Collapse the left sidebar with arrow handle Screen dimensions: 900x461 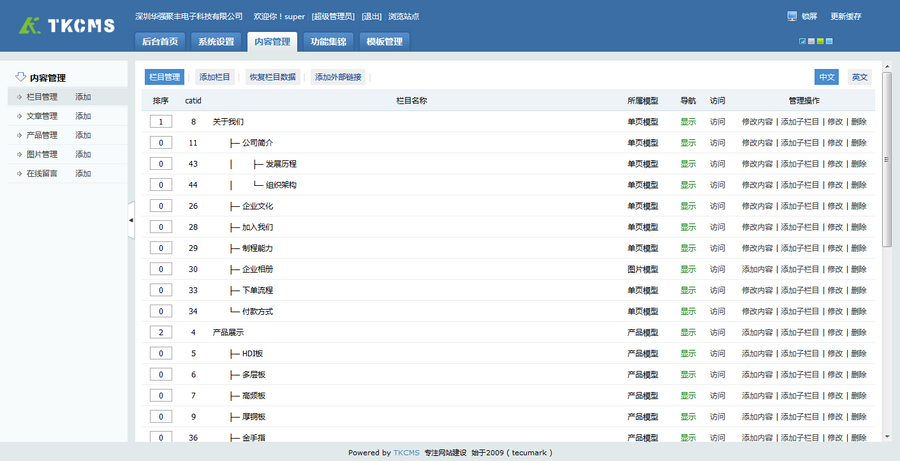(x=131, y=220)
